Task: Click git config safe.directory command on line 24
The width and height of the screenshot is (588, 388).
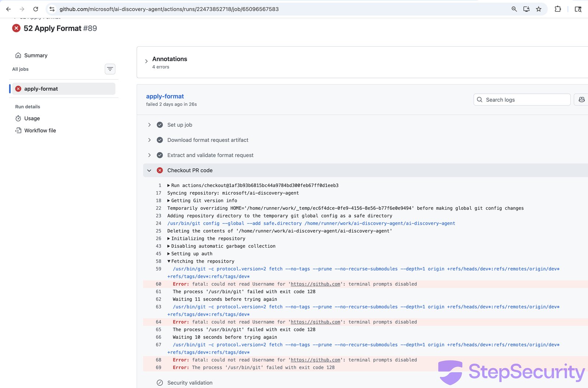Action: tap(311, 223)
